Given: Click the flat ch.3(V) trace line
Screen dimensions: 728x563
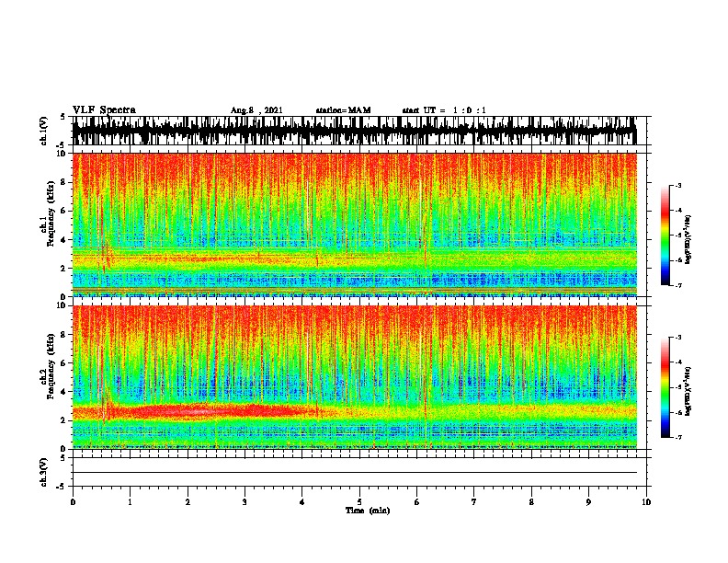Looking at the screenshot, I should 355,473.
